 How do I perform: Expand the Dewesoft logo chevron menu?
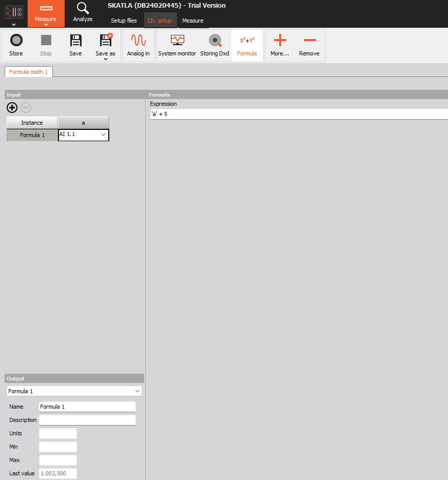tap(13, 24)
